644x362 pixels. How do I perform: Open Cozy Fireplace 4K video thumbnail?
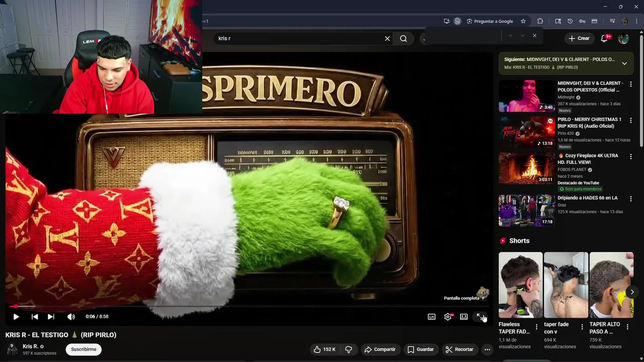527,168
